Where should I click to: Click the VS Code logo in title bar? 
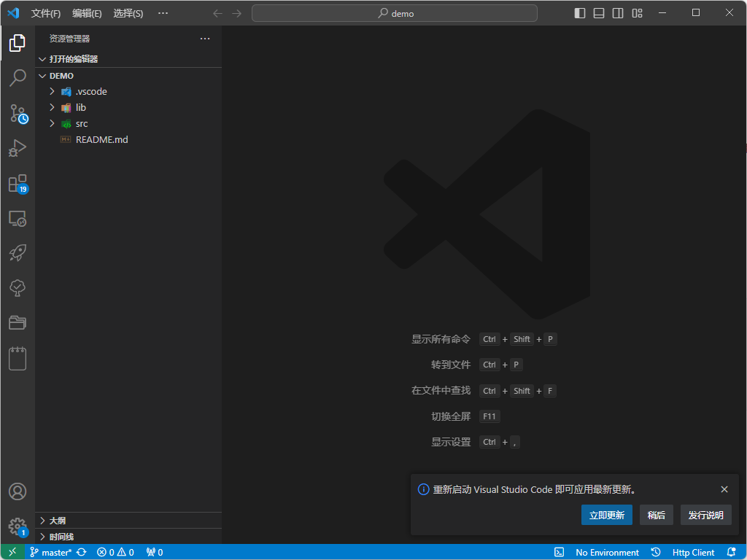13,13
